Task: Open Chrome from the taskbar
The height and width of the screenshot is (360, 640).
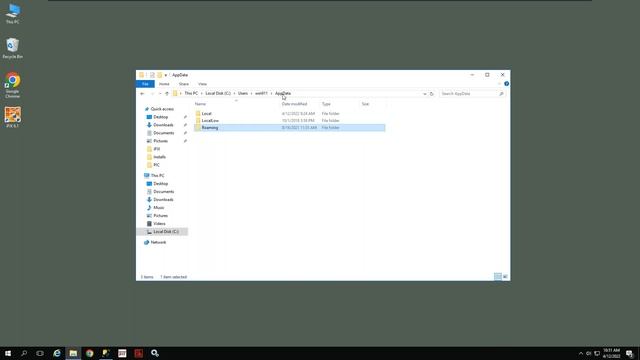Action: click(89, 353)
